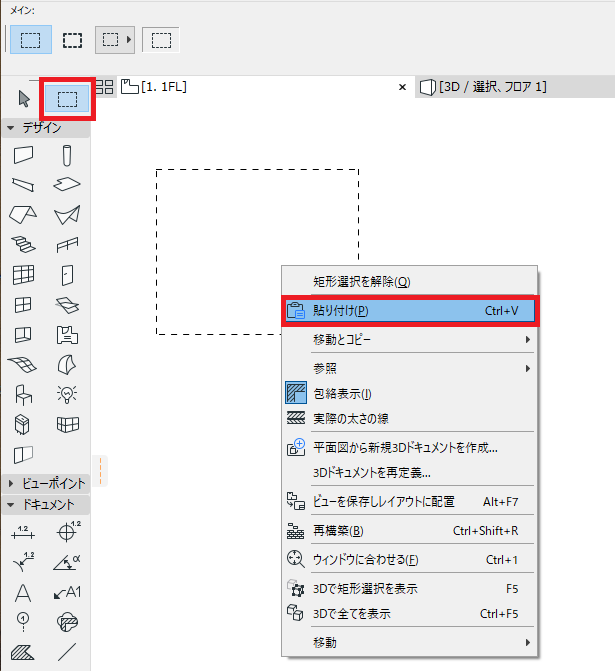Select the Beam tool
615x671 pixels.
tap(23, 185)
